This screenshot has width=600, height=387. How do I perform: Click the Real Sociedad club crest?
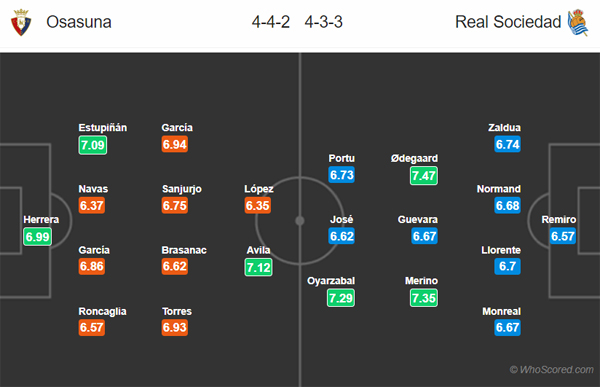click(x=578, y=23)
